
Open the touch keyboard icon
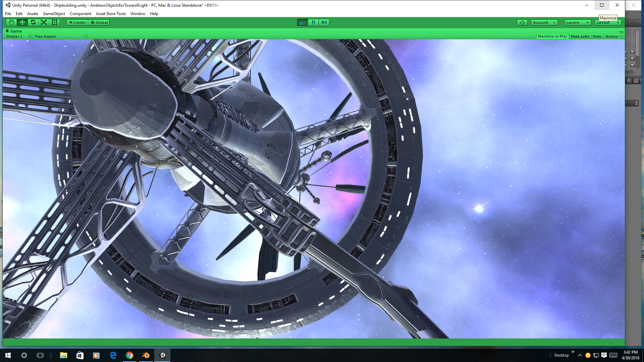(613, 355)
